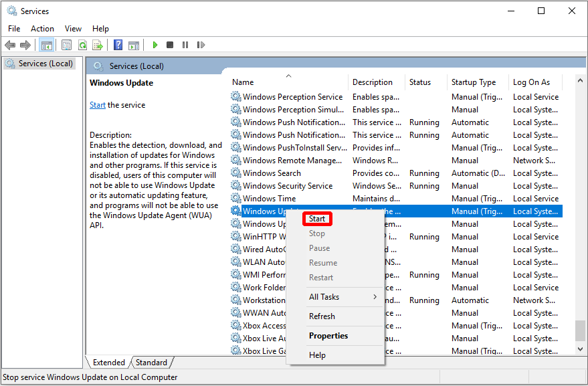The height and width of the screenshot is (386, 588).
Task: Select the WMI Perform service row name
Action: (264, 274)
